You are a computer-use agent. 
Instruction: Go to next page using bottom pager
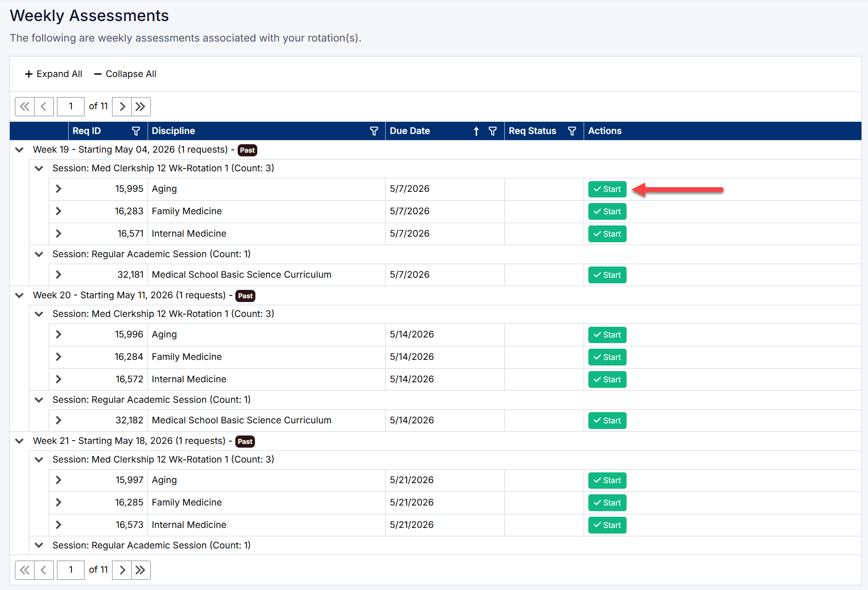pos(122,570)
